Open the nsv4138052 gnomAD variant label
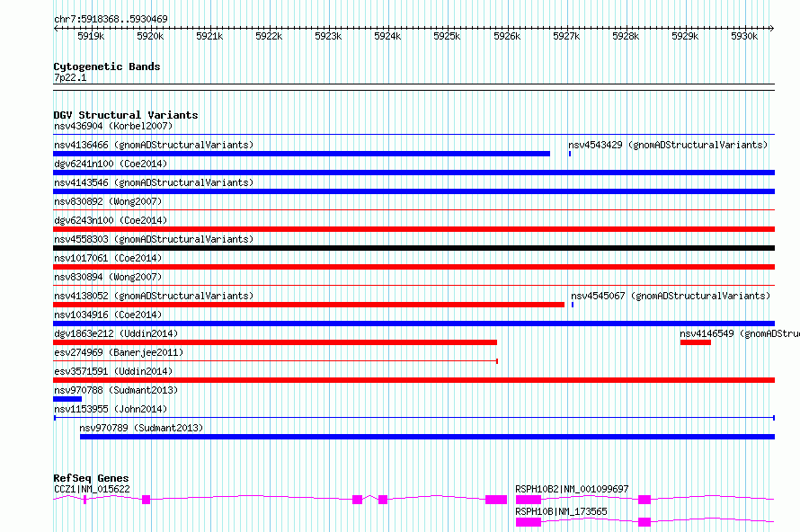Viewport: 800px width, 532px height. click(x=154, y=296)
